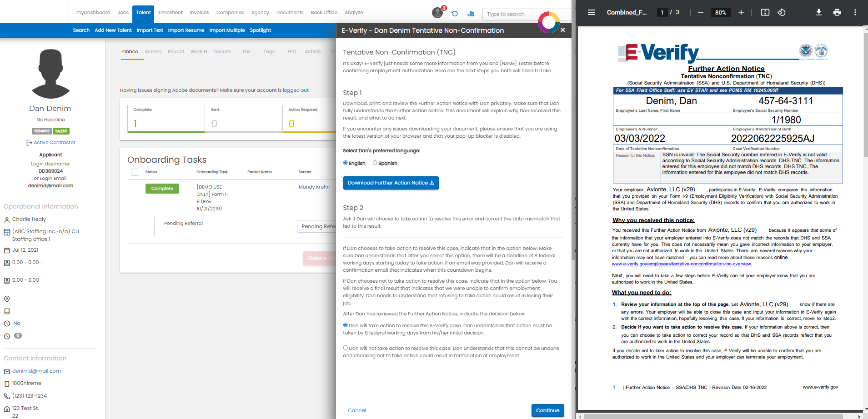Image resolution: width=868 pixels, height=419 pixels.
Task: Click the phone icon next to (123) 123-1234
Action: 7,396
